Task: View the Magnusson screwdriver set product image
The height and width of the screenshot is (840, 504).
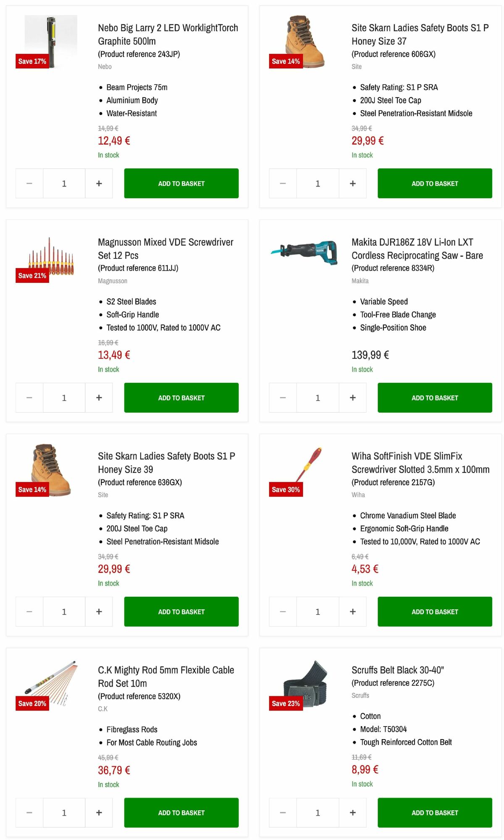Action: (x=50, y=258)
